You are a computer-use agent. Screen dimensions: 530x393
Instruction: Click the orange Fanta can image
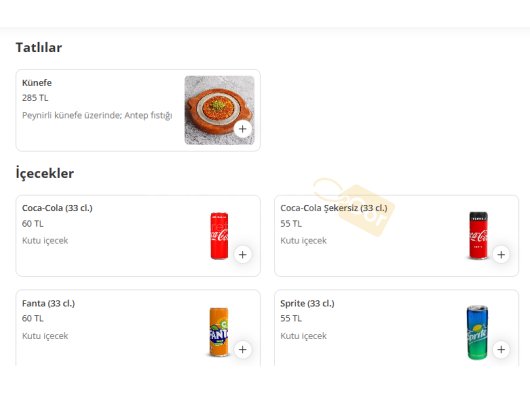point(219,332)
